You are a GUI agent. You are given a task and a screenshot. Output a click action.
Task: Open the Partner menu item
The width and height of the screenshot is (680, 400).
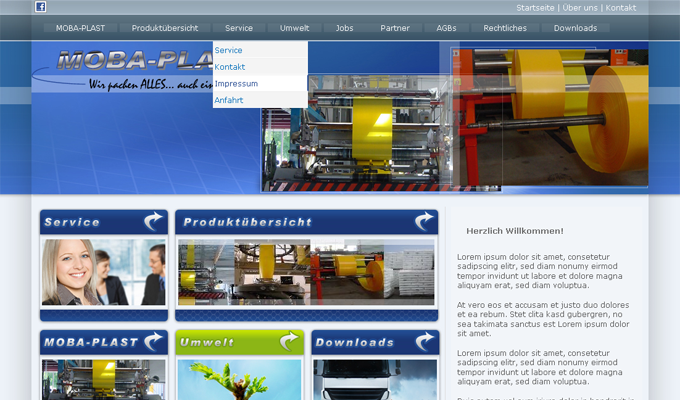[x=395, y=28]
